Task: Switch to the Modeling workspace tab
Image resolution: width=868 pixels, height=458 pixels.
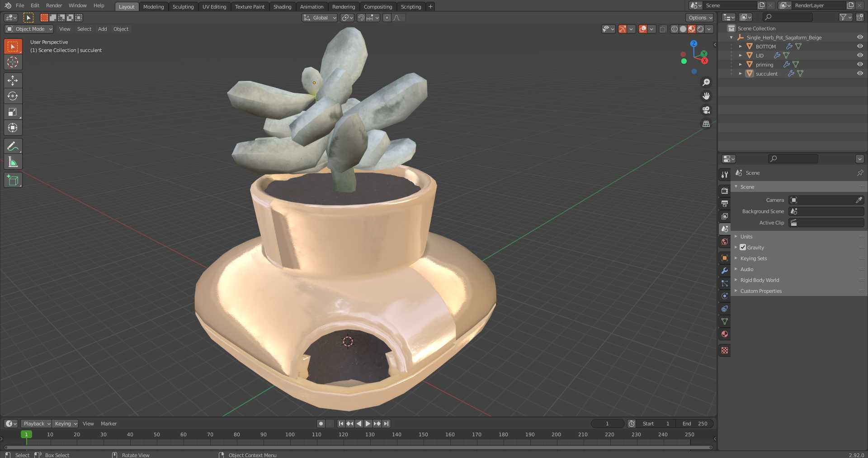Action: (x=153, y=7)
